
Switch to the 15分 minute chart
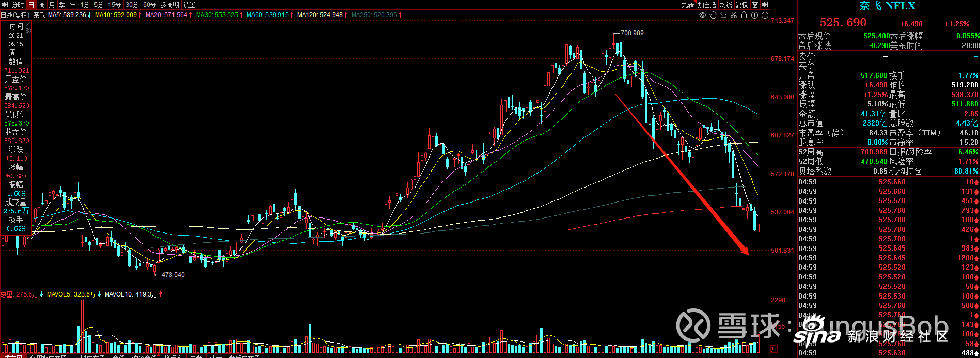(x=115, y=5)
